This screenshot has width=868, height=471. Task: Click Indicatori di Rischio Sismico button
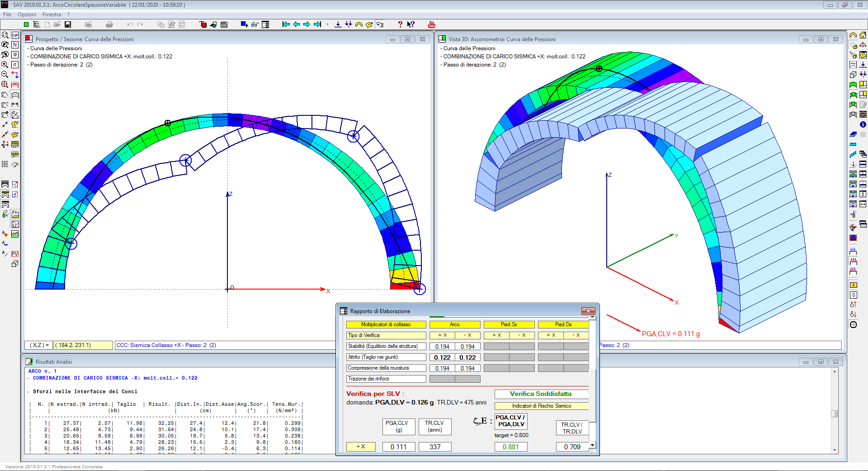[x=541, y=406]
